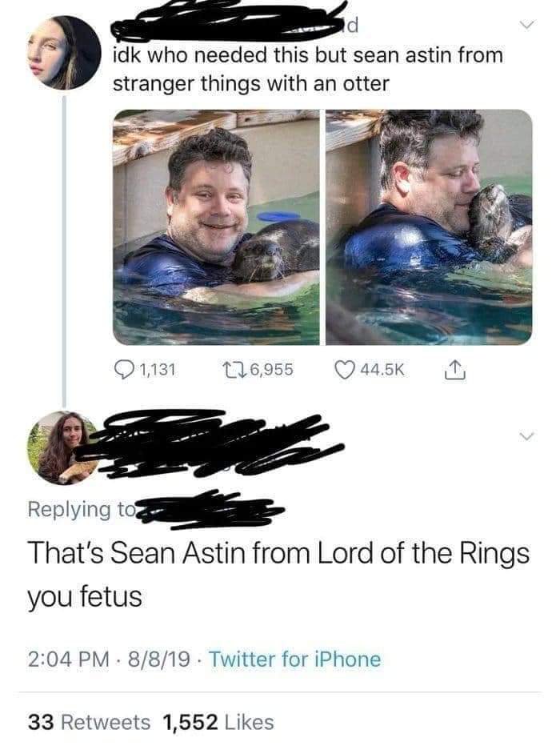Image resolution: width=560 pixels, height=750 pixels.
Task: Click the redacted handle after Replying to
Action: pyautogui.click(x=210, y=509)
